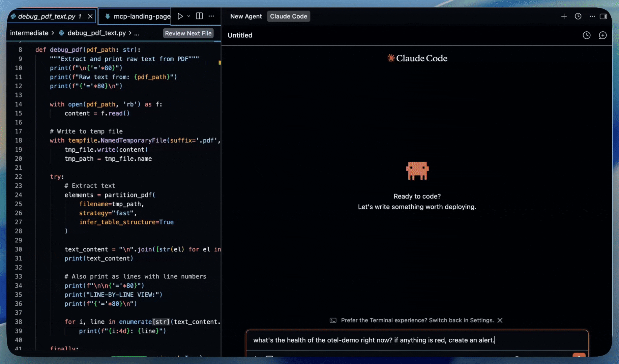Click the 'for i, line in enumerate' line
The width and height of the screenshot is (619, 364).
142,322
